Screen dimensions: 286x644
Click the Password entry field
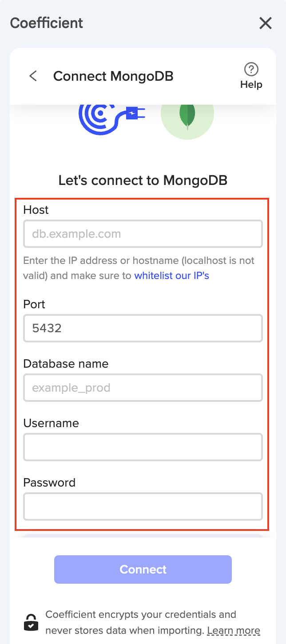tap(143, 506)
